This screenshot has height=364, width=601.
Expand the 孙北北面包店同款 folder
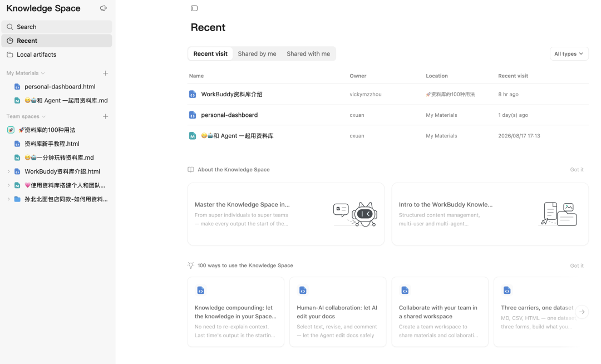(x=9, y=199)
